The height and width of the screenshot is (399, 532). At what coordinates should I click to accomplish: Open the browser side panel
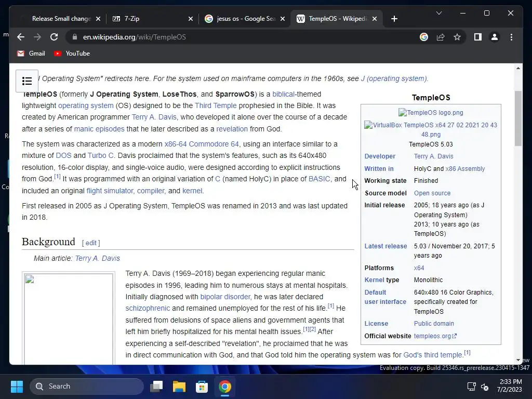[478, 37]
